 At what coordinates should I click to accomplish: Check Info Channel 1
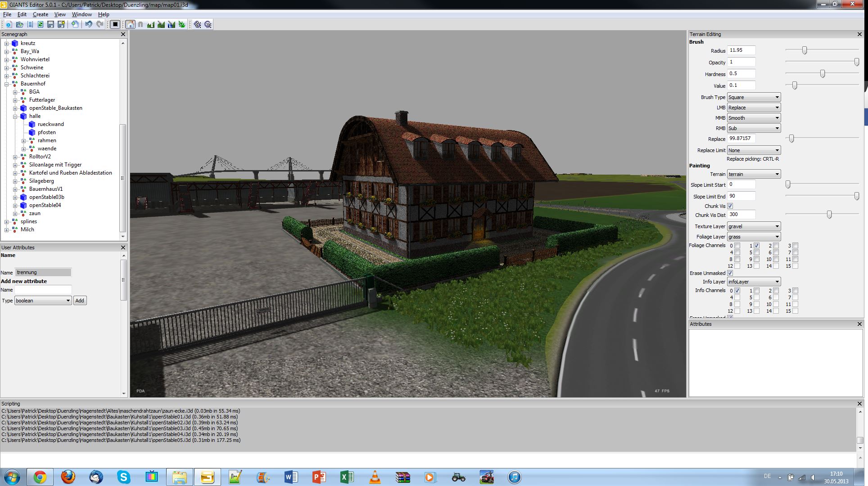point(756,291)
